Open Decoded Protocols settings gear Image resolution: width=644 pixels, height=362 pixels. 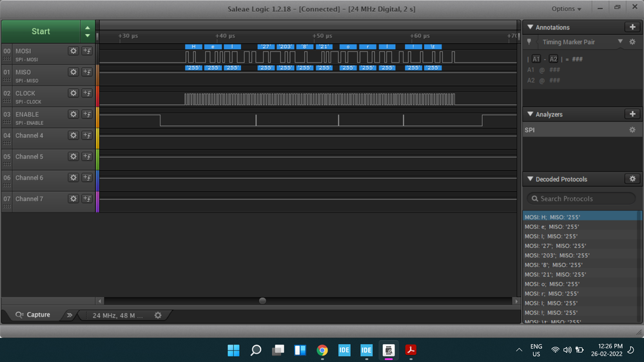[632, 179]
